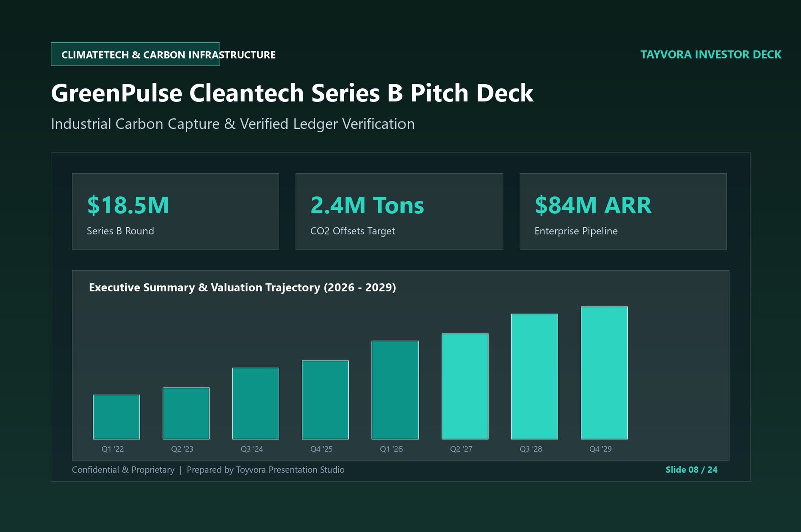Viewport: 801px width, 532px height.
Task: Click Prepared by Toyvora Presentation Studio text
Action: (x=266, y=470)
